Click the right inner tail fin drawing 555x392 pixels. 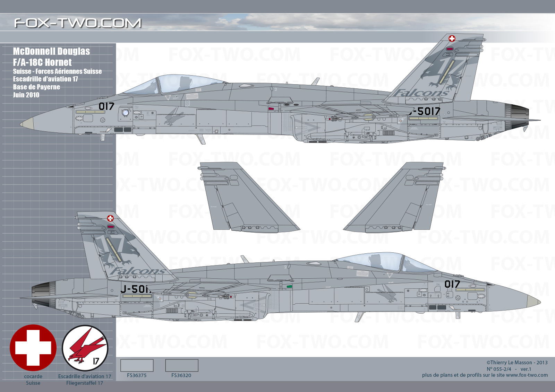point(394,197)
